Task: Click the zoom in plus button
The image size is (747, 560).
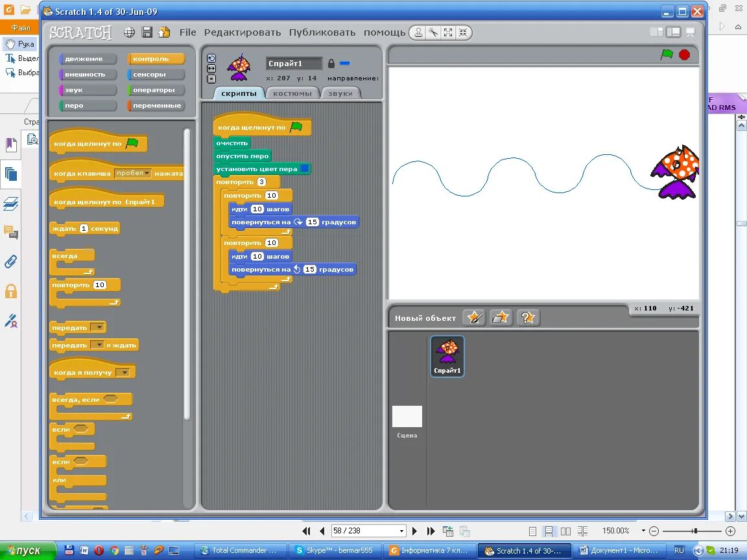Action: 730,530
